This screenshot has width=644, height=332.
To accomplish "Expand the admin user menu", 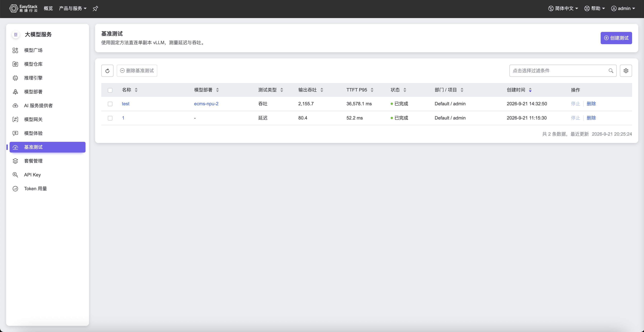I will tap(623, 8).
